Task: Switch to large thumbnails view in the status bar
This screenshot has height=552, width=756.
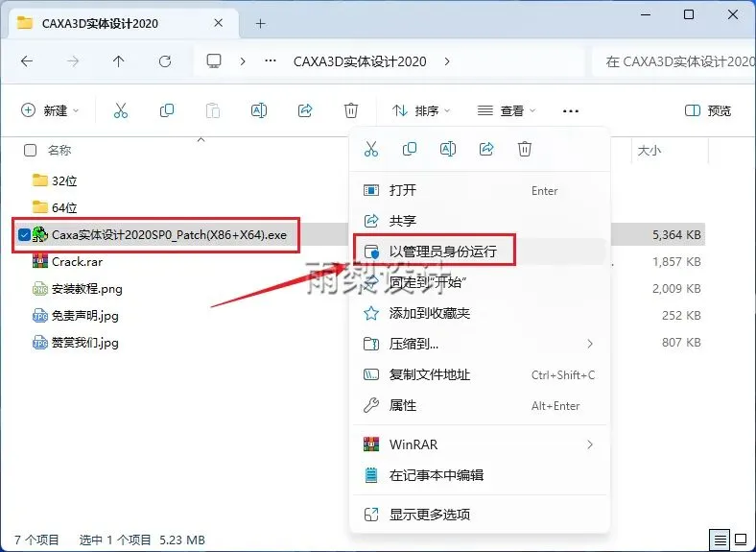Action: click(x=741, y=540)
